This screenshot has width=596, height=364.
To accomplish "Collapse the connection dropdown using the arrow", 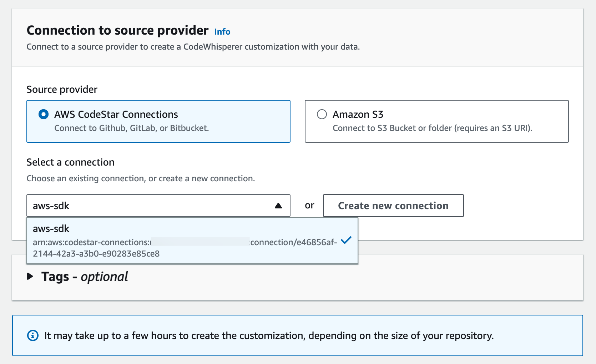I will click(278, 206).
